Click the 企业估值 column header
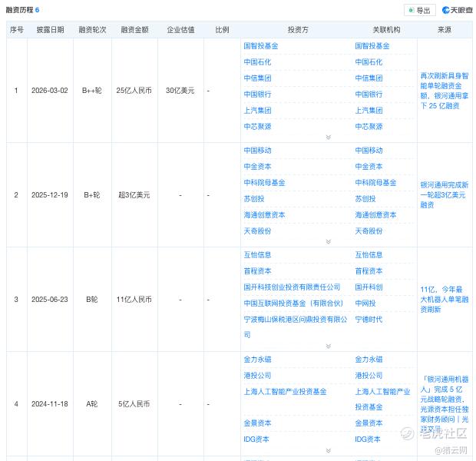The image size is (476, 461). point(180,30)
